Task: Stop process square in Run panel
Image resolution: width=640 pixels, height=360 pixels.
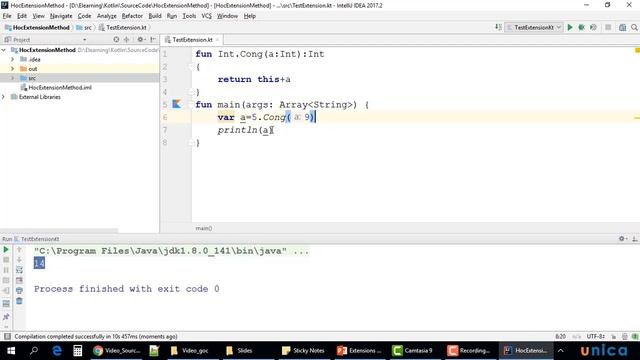Action: 6,260
